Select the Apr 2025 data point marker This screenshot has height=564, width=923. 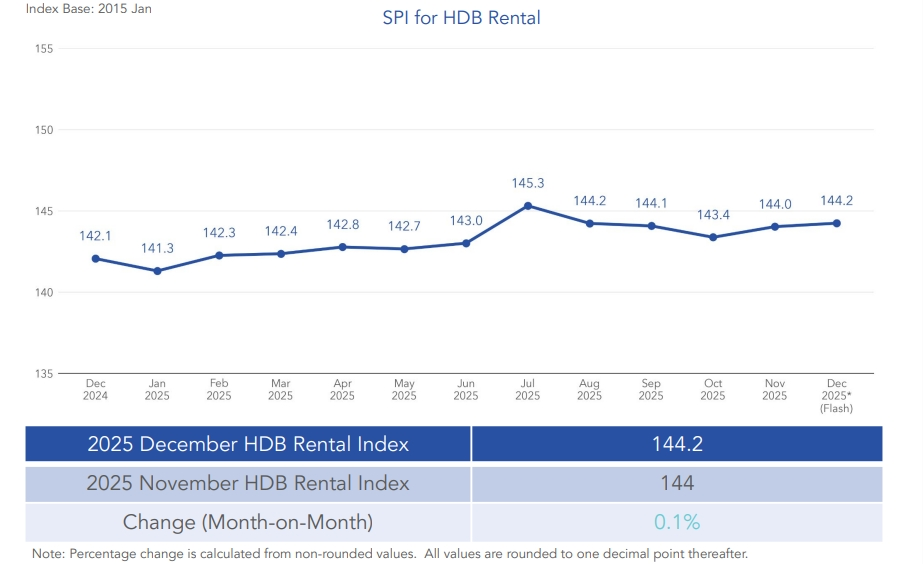[342, 247]
